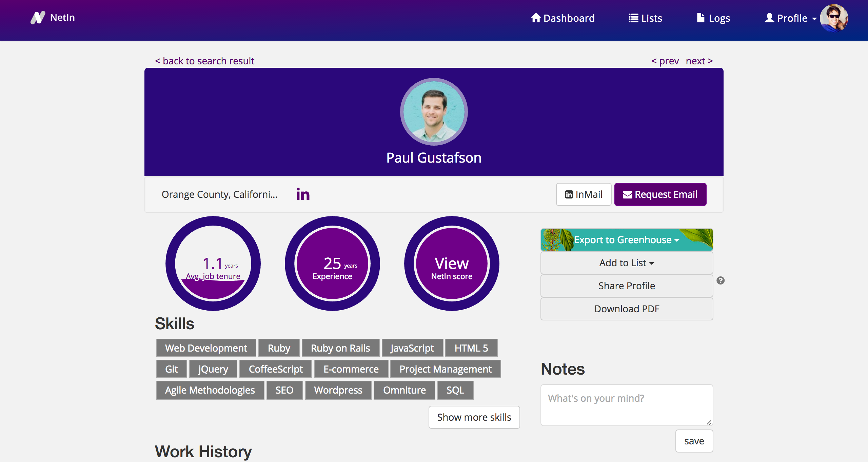Screen dimensions: 868x462
Task: Click Paul Gustafson's profile photo
Action: click(x=434, y=112)
